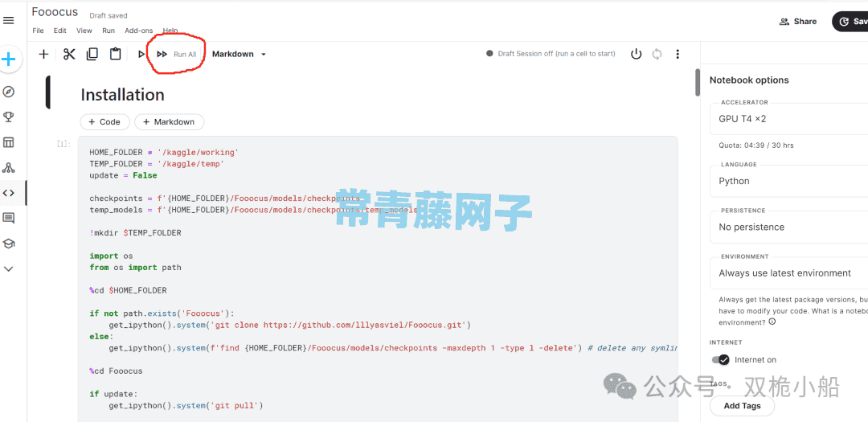The image size is (868, 422).
Task: Click the blue plus Create button
Action: click(x=8, y=59)
